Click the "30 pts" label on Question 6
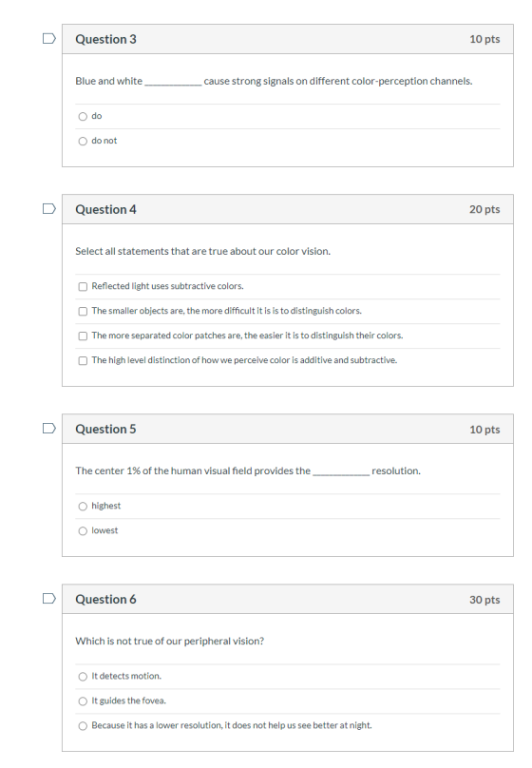 coord(484,600)
